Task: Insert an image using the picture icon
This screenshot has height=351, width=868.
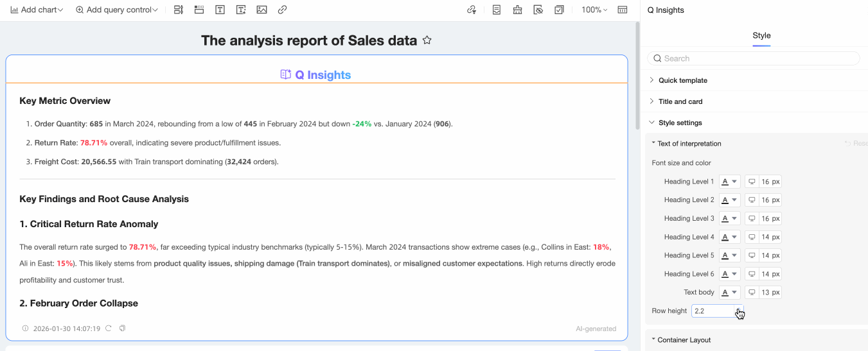Action: click(x=261, y=10)
